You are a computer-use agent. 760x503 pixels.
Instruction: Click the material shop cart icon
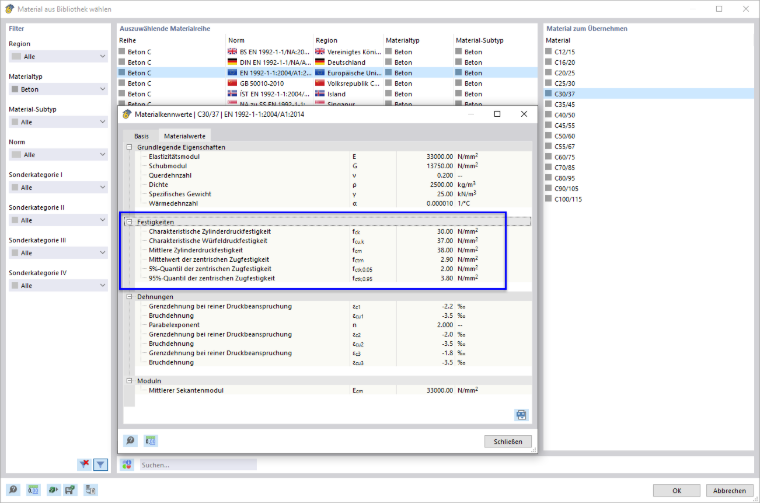coord(70,490)
